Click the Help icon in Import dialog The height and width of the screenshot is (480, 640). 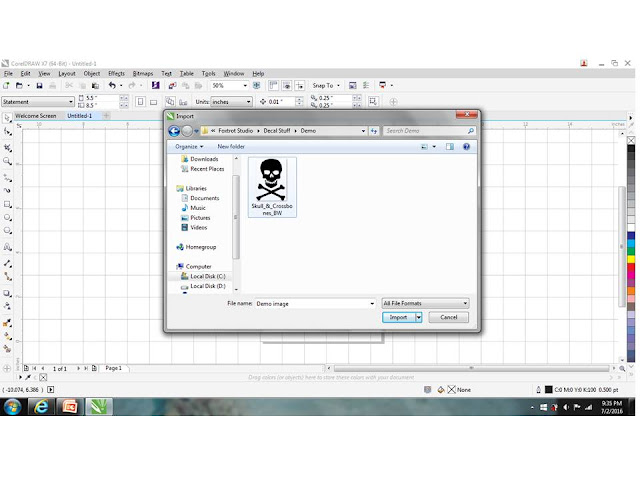click(x=466, y=147)
